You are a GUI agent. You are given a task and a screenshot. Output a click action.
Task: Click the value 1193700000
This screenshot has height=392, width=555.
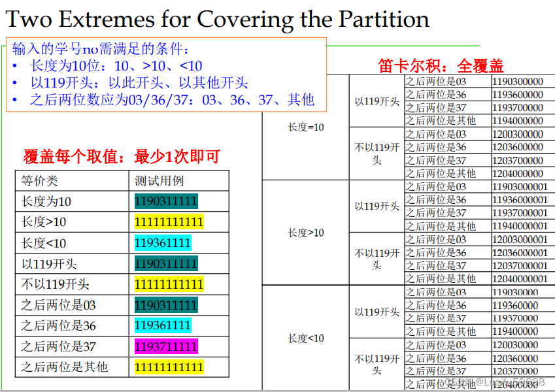pyautogui.click(x=518, y=108)
